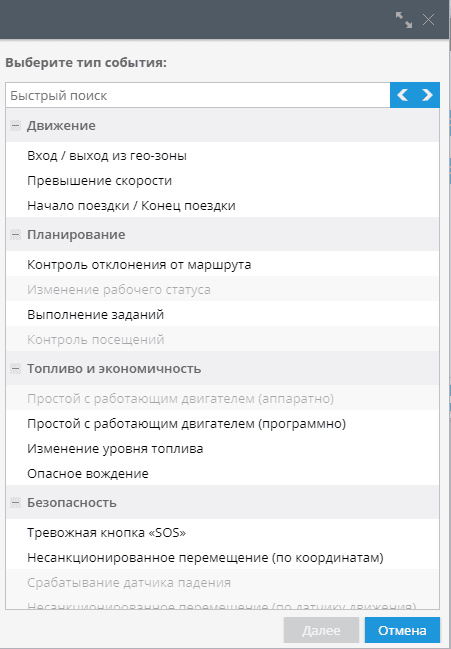Collapse the Планирование group
The image size is (451, 649).
(x=15, y=235)
